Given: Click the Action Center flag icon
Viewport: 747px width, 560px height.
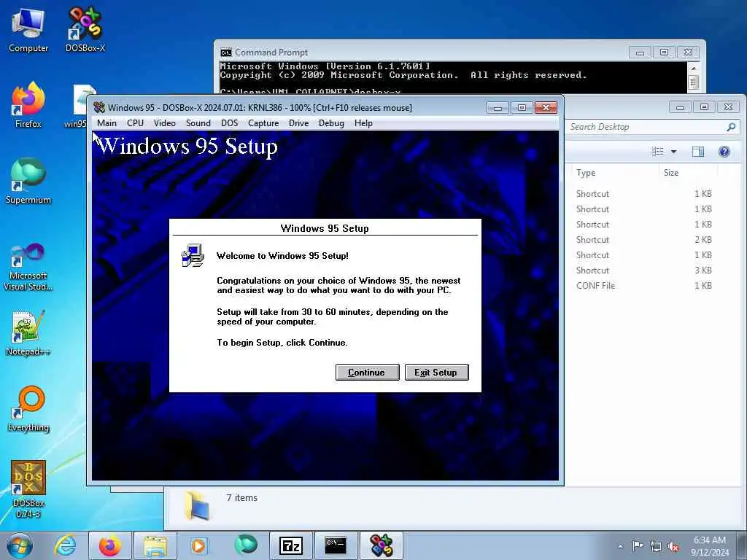Looking at the screenshot, I should point(638,545).
